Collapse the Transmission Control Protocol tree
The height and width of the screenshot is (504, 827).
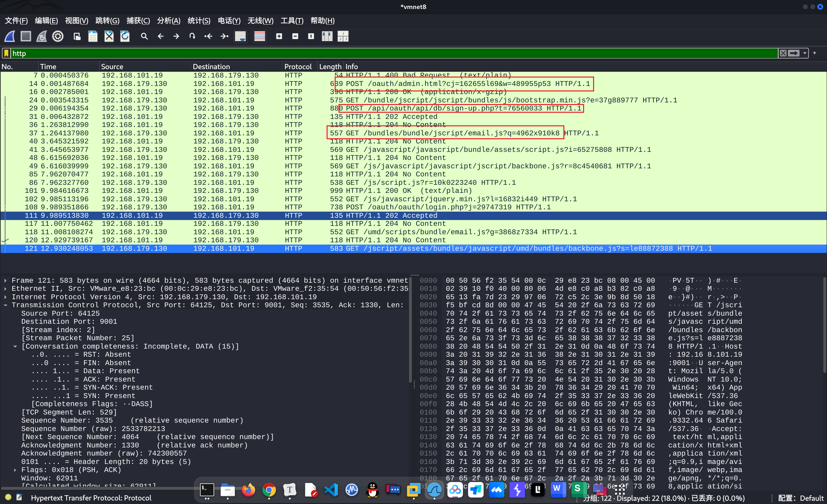click(x=6, y=305)
